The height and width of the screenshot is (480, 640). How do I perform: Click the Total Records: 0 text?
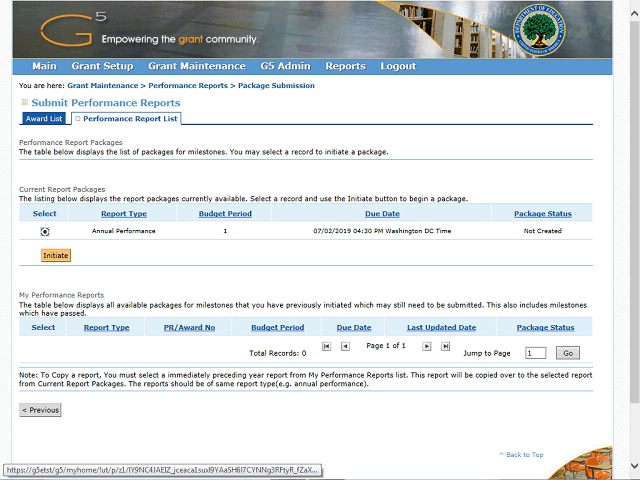(x=278, y=353)
